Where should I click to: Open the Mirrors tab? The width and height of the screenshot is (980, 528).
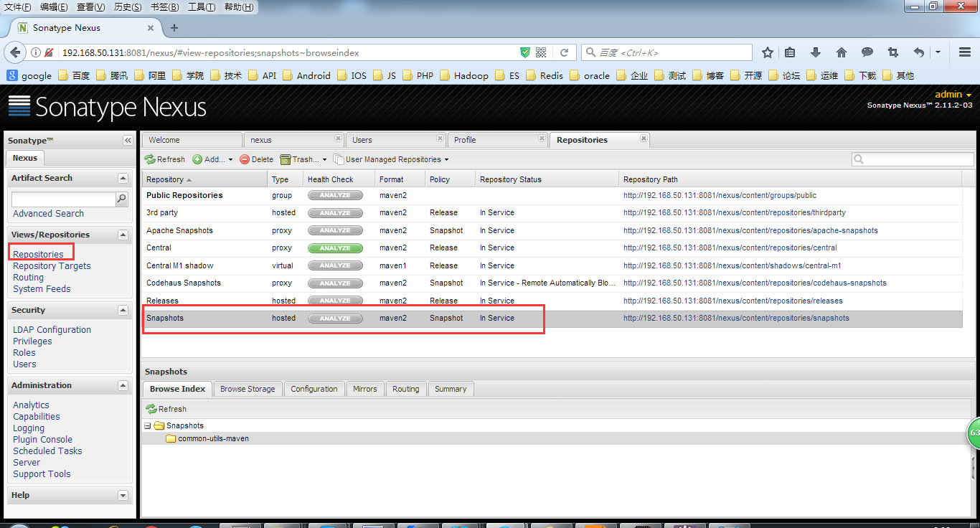(x=365, y=389)
